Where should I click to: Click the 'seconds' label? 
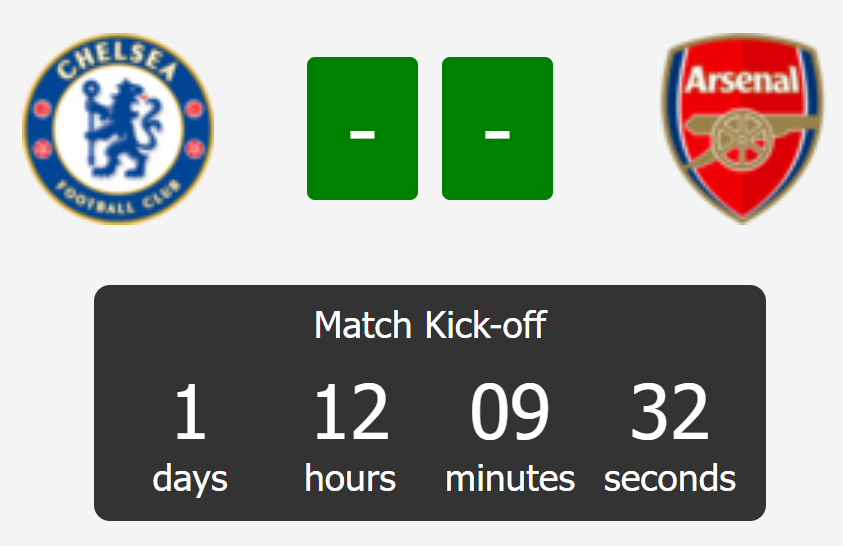tap(669, 477)
